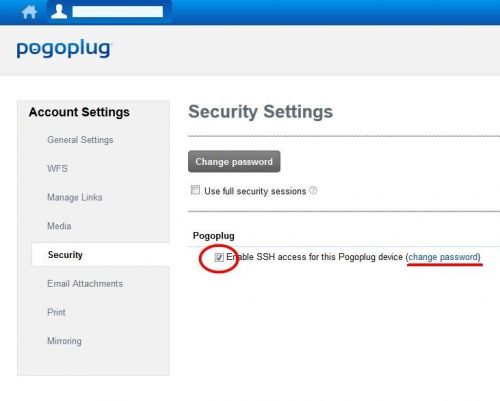
Task: Open Manage Links section
Action: (75, 197)
